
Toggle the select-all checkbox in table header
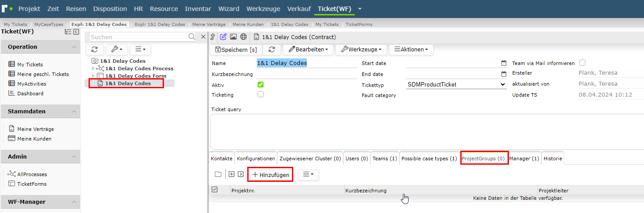coord(214,190)
